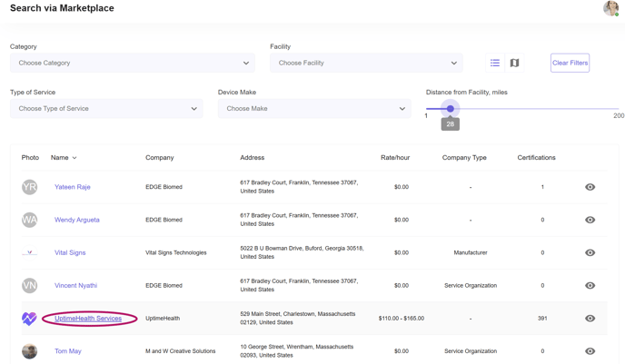
Task: Click the Vital Signs logo thumbnail
Action: [30, 253]
